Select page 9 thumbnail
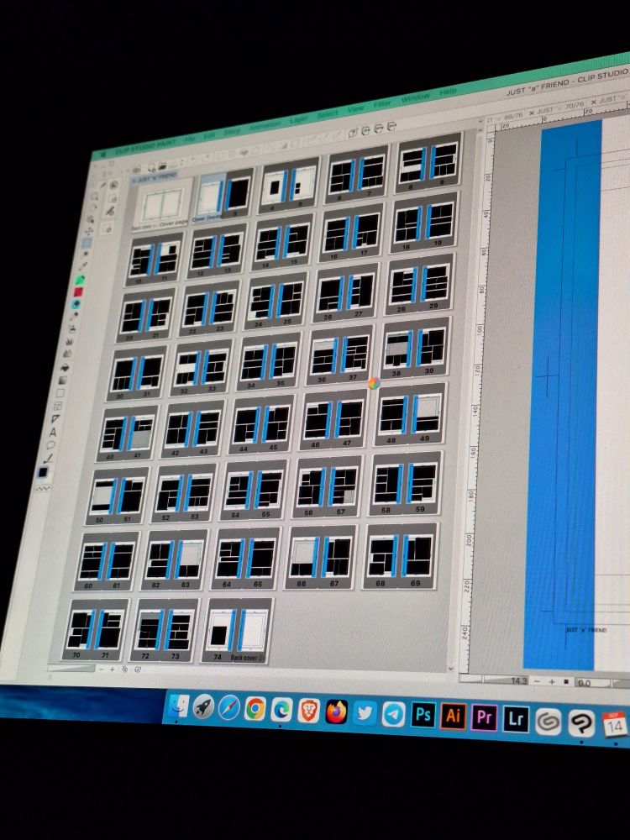The width and height of the screenshot is (630, 840). 445,160
